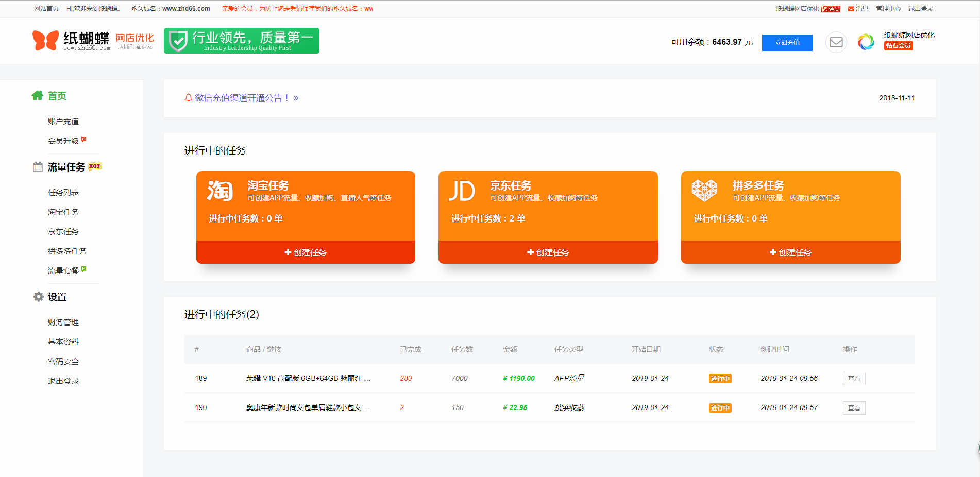The image size is (980, 477).
Task: Open the envelope message icon in the header
Action: [836, 42]
